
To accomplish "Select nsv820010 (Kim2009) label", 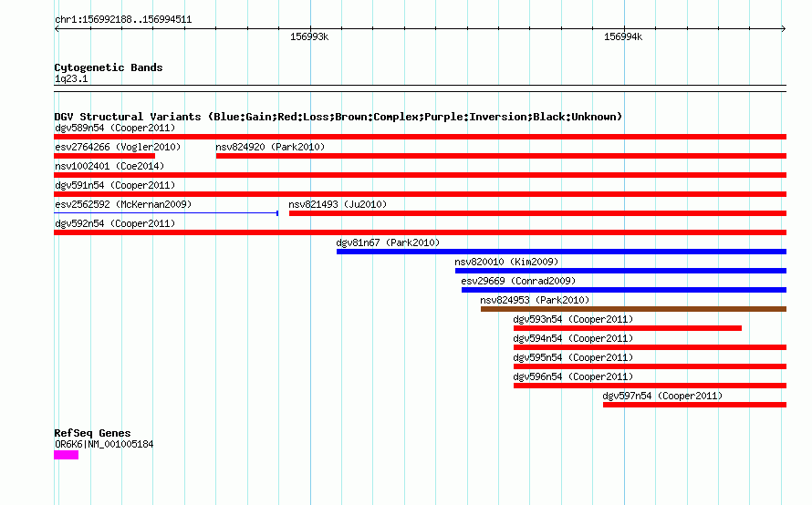I will coord(506,262).
